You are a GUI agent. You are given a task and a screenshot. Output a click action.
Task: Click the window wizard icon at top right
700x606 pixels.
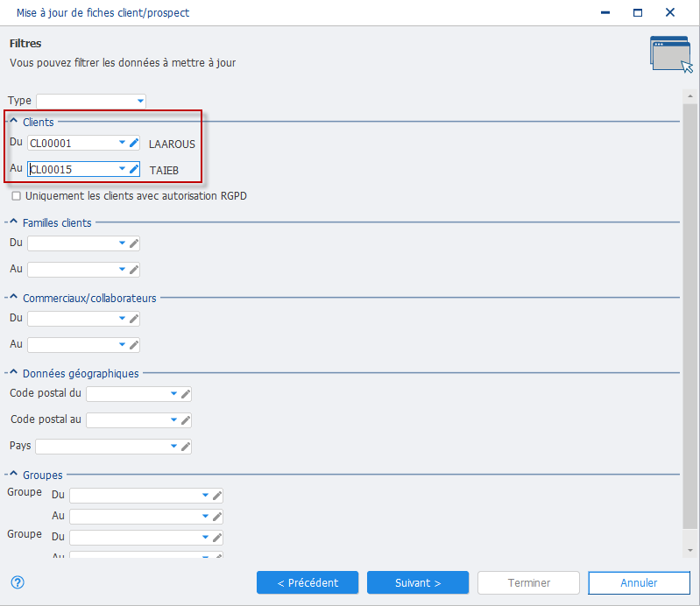671,54
